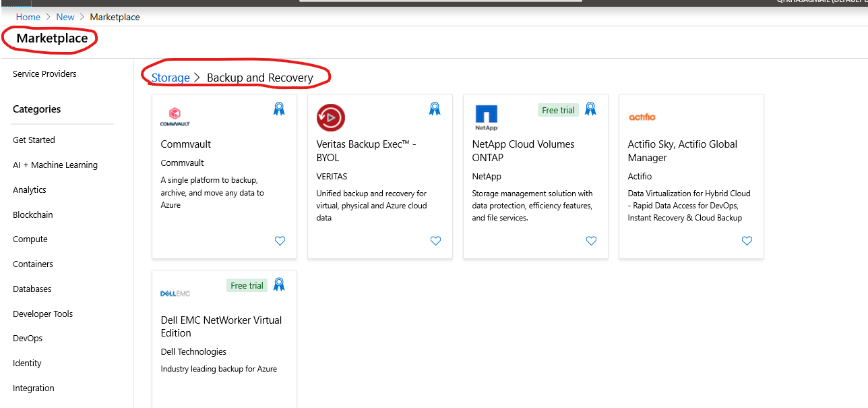
Task: Open Actifio Sky, Actifio Global Manager title
Action: [683, 151]
